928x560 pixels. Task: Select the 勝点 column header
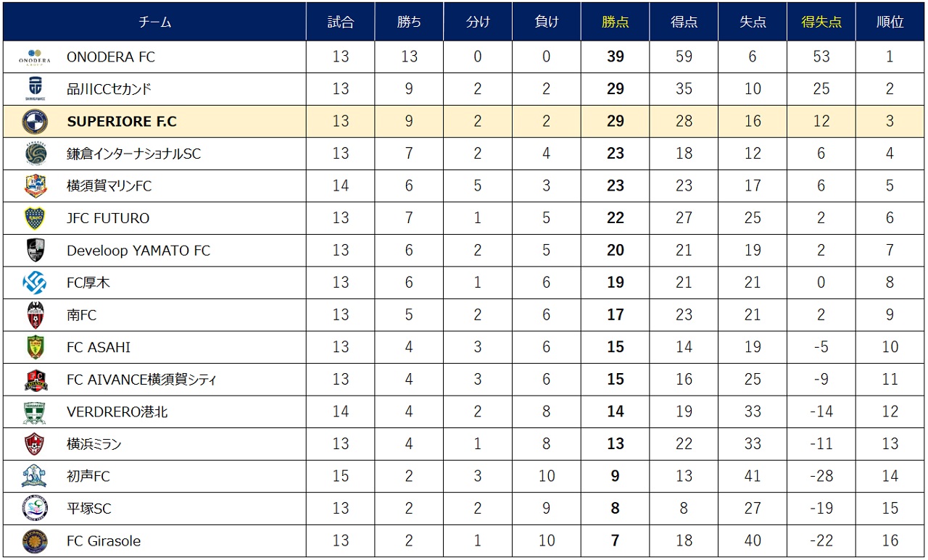[x=615, y=22]
